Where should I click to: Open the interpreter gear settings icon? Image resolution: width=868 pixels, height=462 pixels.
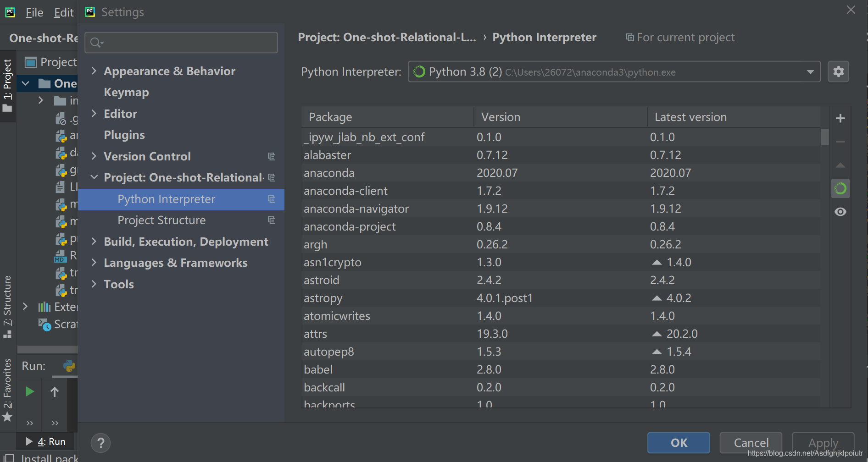point(838,71)
